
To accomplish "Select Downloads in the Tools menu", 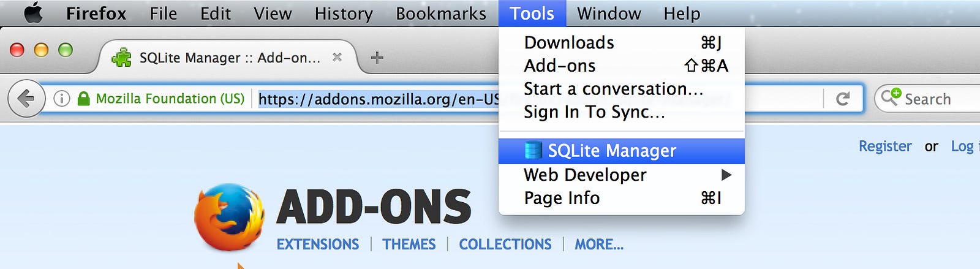I will click(x=621, y=42).
